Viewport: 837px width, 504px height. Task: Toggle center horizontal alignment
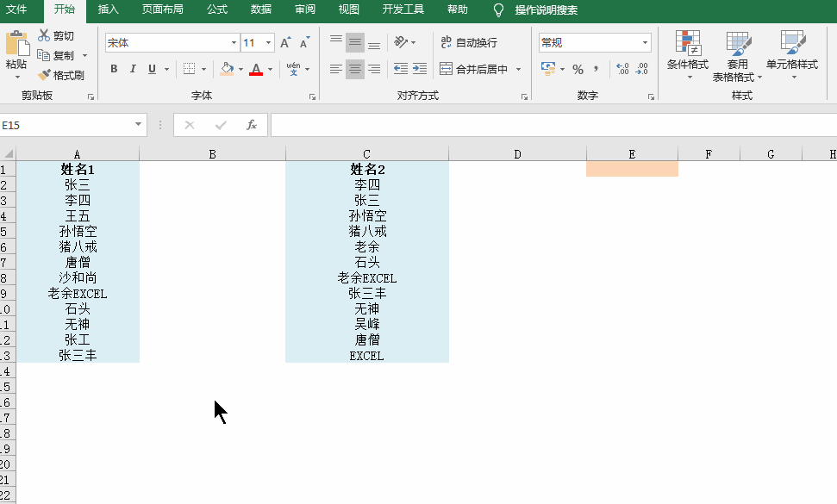click(x=355, y=69)
